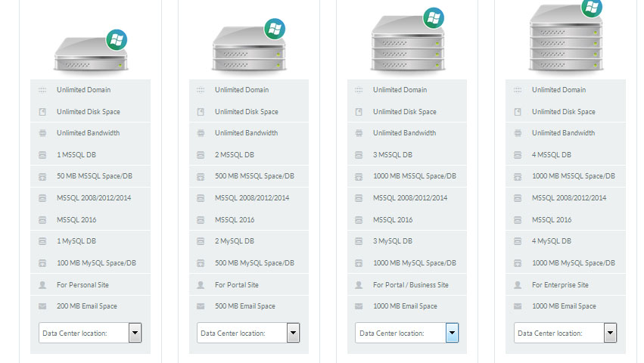This screenshot has width=644, height=363.
Task: Open the Enterprise Site plan's Data Center dropdown
Action: click(x=565, y=333)
